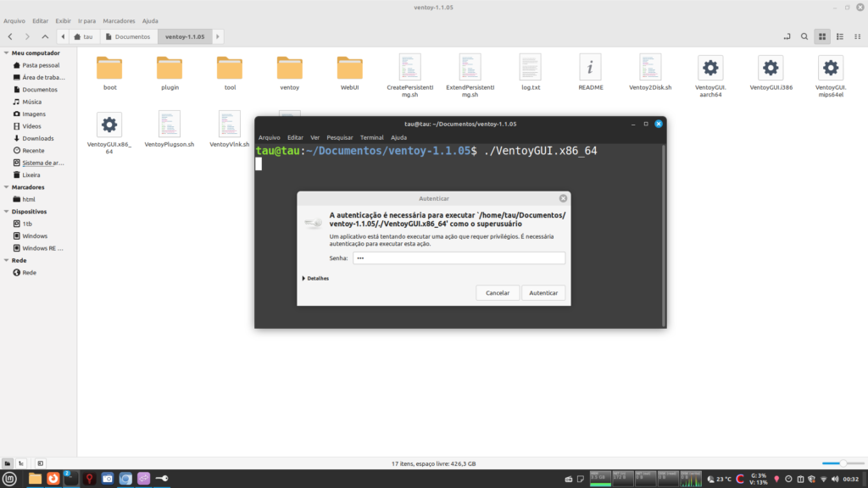868x488 pixels.
Task: Go up to parent folder arrow
Action: tap(45, 37)
